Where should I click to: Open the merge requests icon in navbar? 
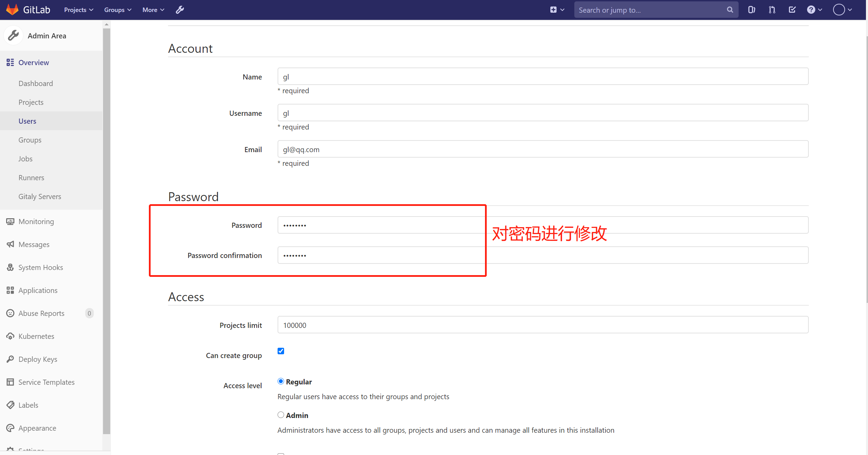coord(772,10)
